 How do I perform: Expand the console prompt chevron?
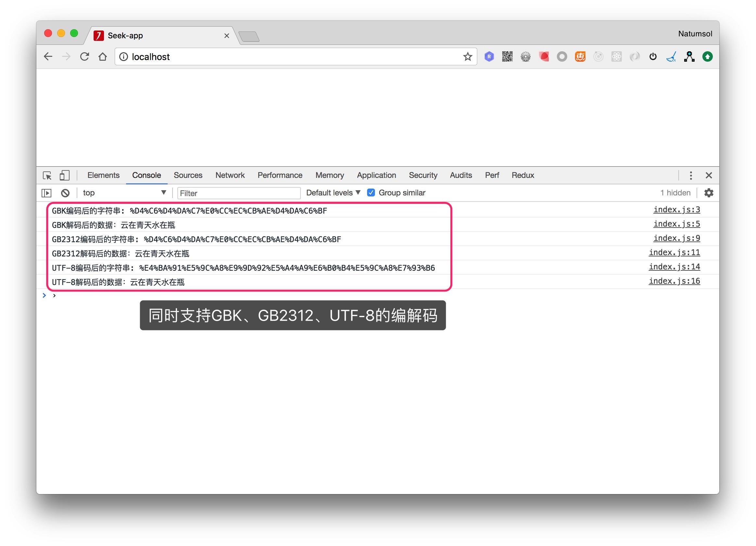coord(44,295)
